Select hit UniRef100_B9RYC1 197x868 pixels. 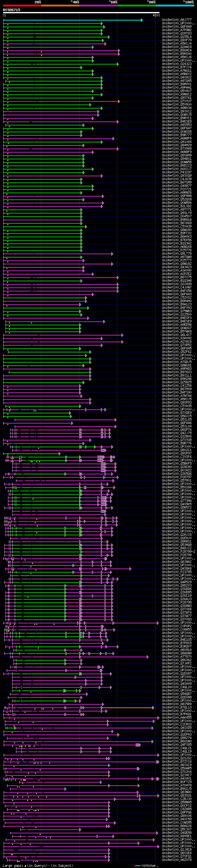pyautogui.click(x=177, y=118)
